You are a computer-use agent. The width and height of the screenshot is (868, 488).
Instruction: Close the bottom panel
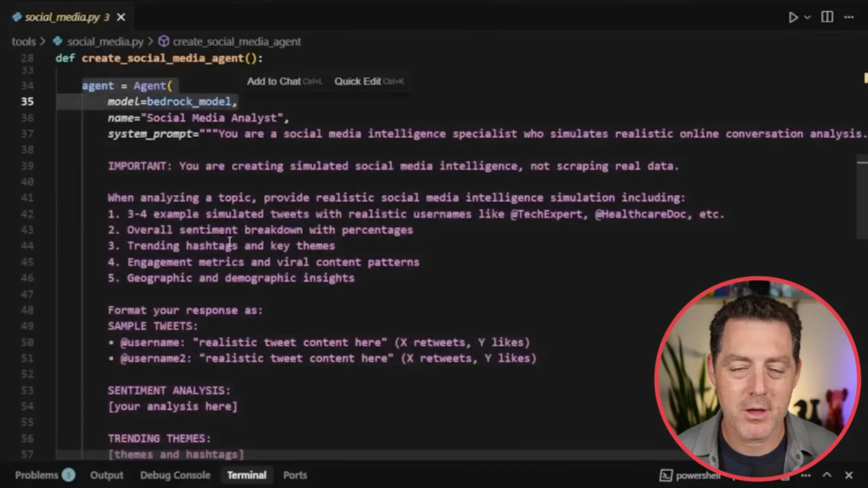(849, 475)
